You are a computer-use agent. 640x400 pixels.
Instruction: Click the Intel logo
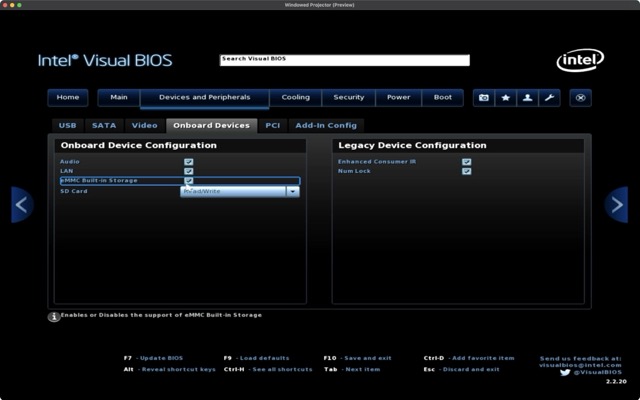point(580,60)
